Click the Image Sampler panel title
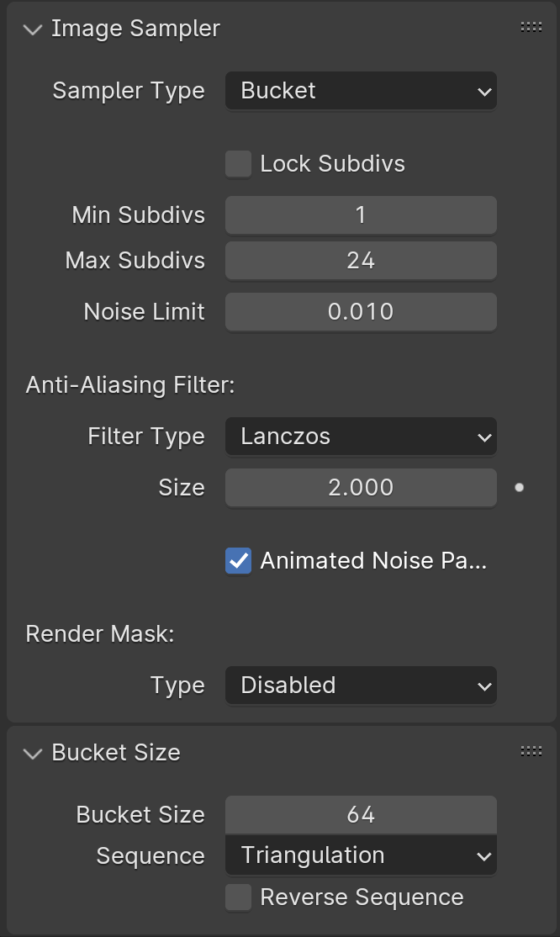 point(135,29)
